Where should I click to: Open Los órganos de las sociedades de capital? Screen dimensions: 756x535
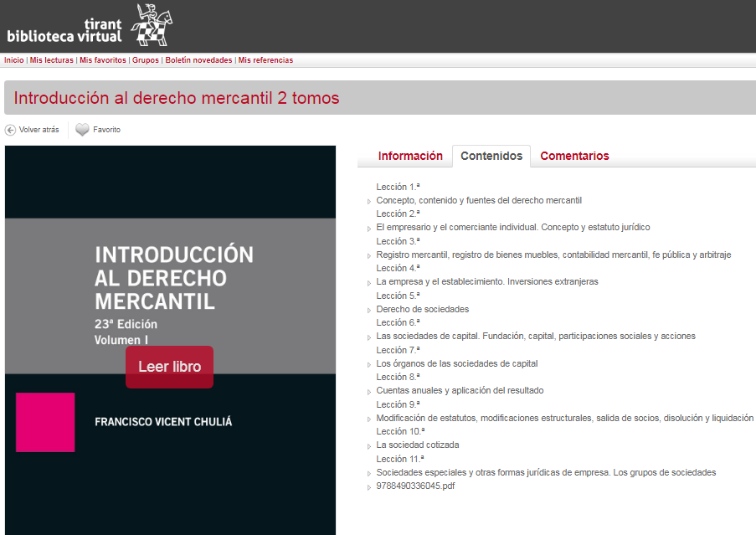pyautogui.click(x=456, y=364)
